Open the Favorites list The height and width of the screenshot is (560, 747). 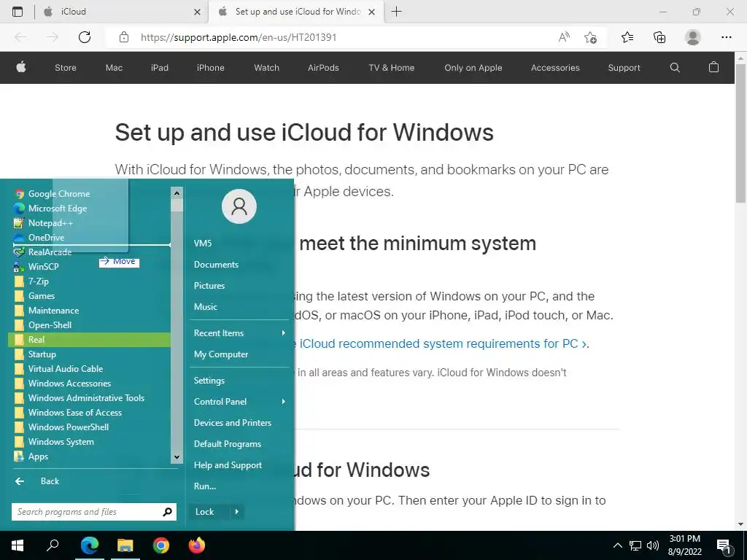pos(627,37)
